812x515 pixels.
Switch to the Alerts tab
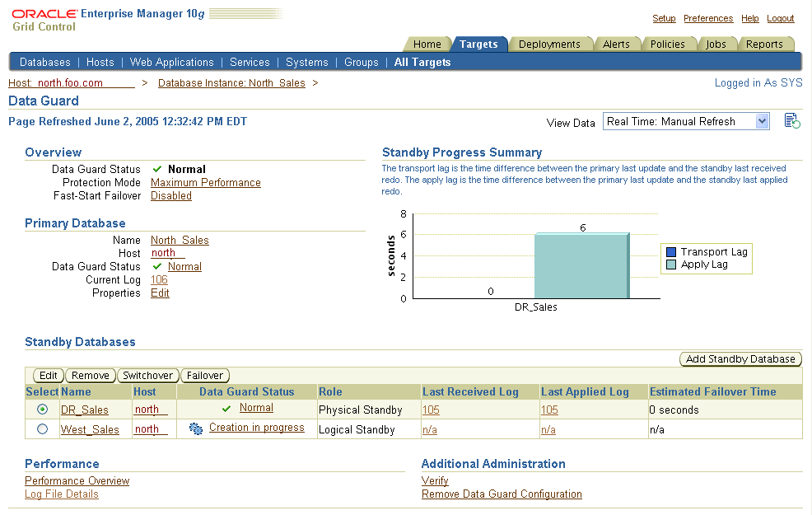click(x=616, y=44)
